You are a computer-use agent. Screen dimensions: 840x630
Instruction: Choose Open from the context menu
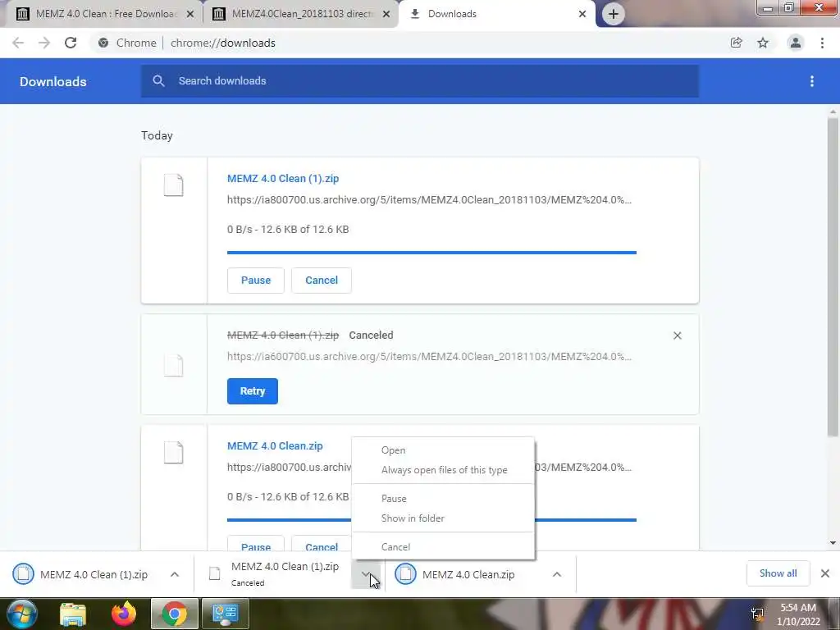coord(443,450)
